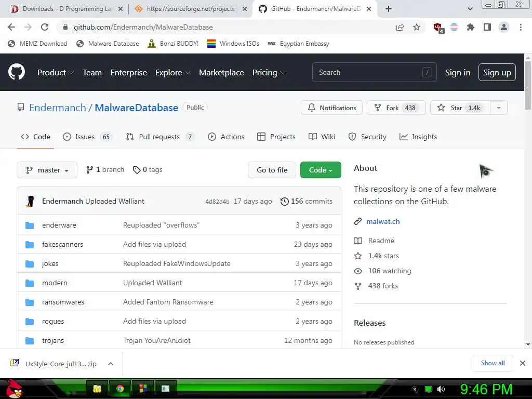Open the extensions puzzle piece icon
532x399 pixels.
click(x=471, y=27)
